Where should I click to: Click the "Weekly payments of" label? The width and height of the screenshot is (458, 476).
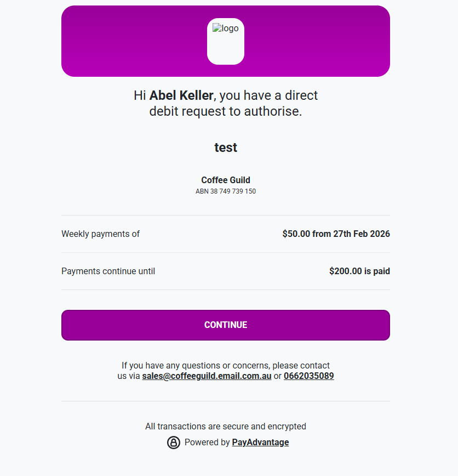[x=100, y=234]
